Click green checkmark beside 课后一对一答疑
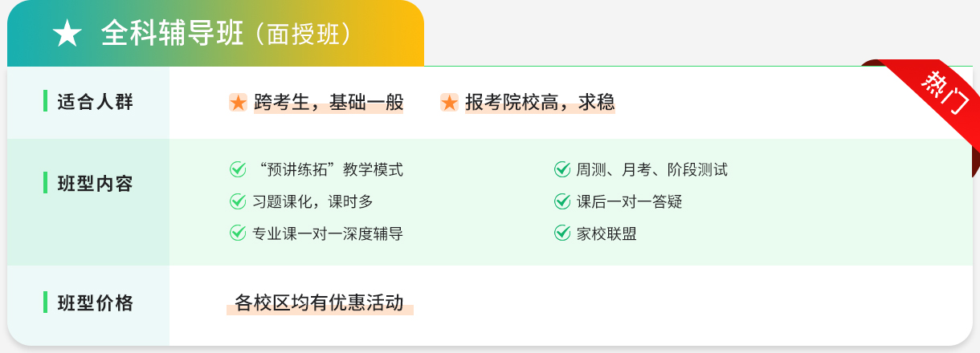 [562, 201]
